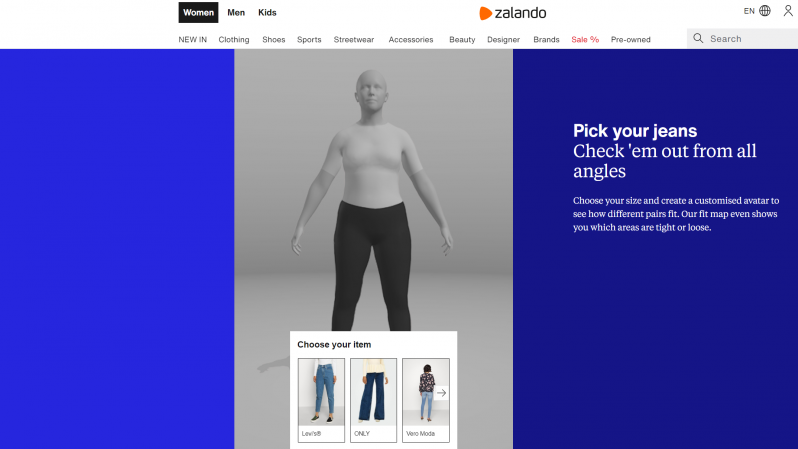This screenshot has height=449, width=798.
Task: Open the user account icon
Action: pyautogui.click(x=788, y=11)
